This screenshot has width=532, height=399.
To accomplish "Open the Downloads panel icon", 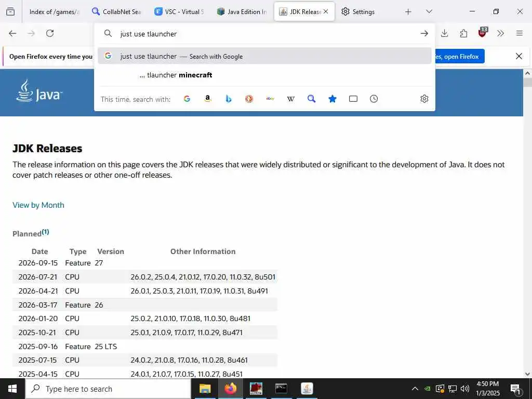I will pyautogui.click(x=445, y=33).
